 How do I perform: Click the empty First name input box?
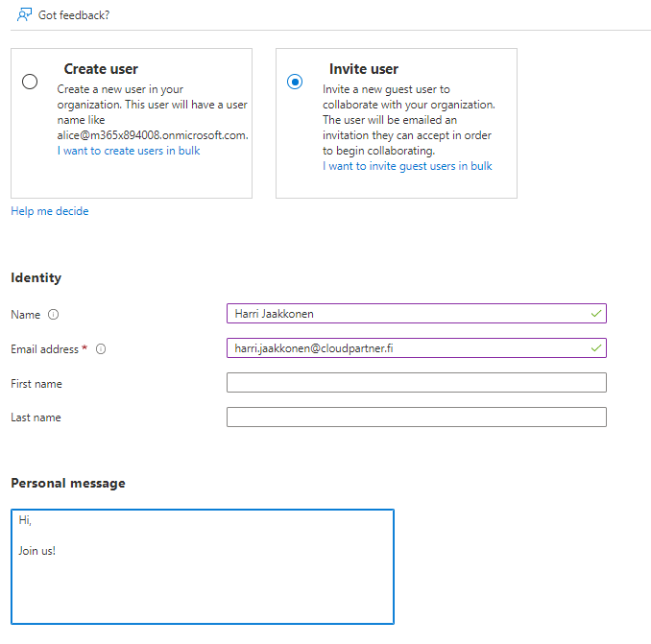pyautogui.click(x=416, y=383)
